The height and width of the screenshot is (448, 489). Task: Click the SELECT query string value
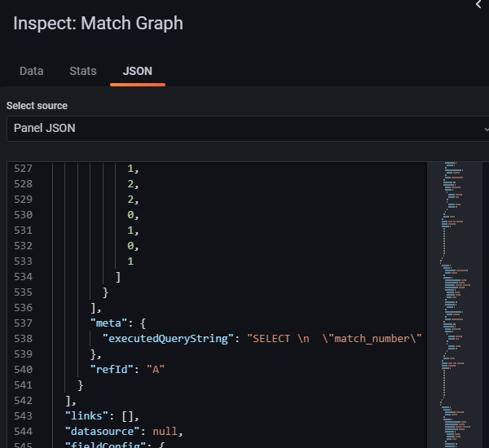coord(334,339)
